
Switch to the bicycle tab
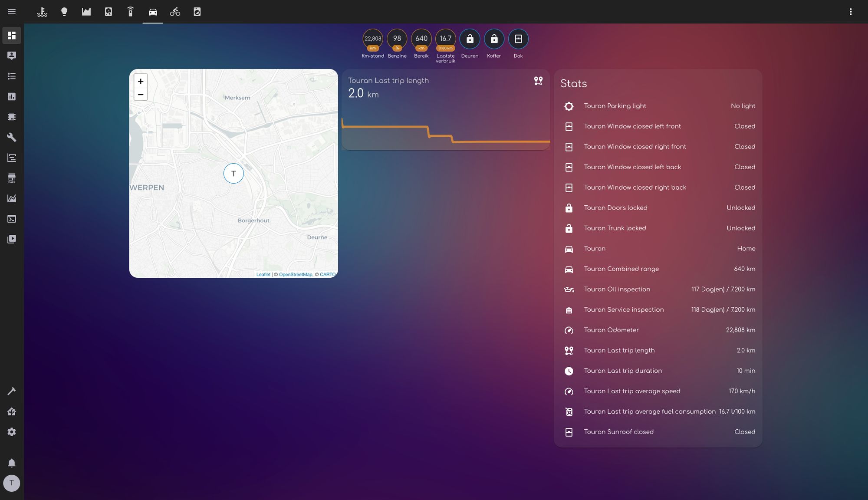pyautogui.click(x=175, y=12)
